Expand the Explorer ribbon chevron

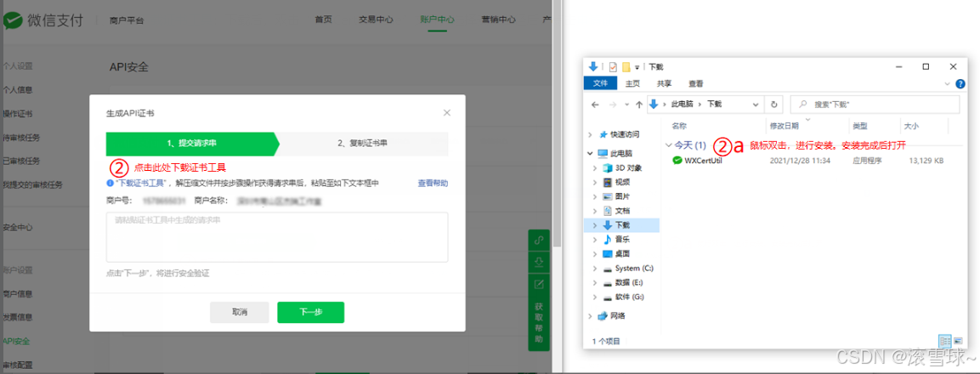tap(948, 83)
